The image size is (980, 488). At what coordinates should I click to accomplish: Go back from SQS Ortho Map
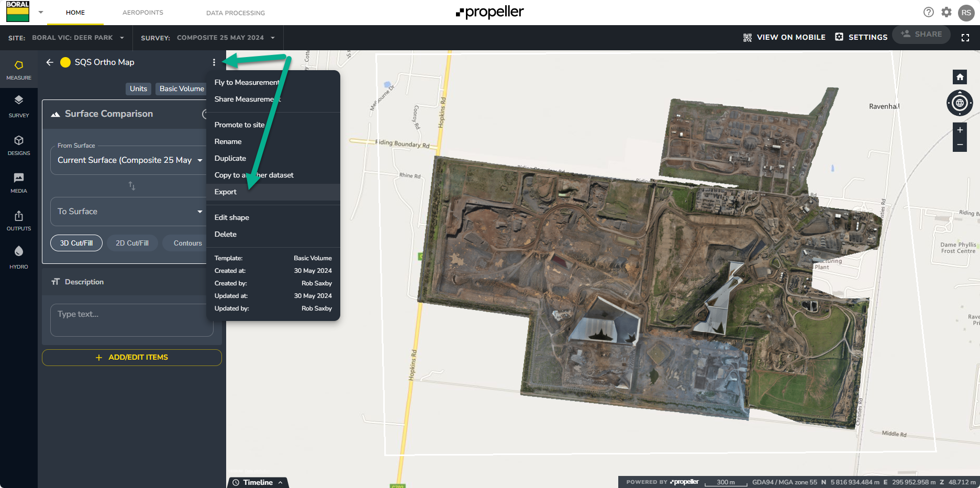click(50, 62)
